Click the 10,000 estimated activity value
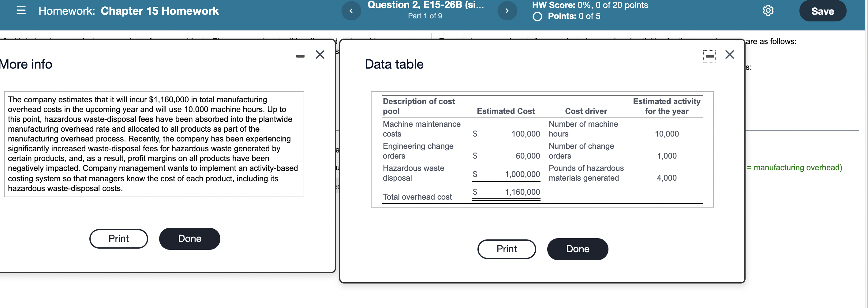This screenshot has height=308, width=868. 667,134
